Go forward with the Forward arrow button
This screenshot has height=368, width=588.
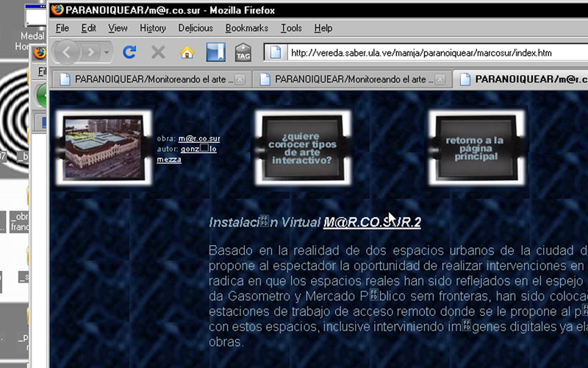[x=90, y=52]
